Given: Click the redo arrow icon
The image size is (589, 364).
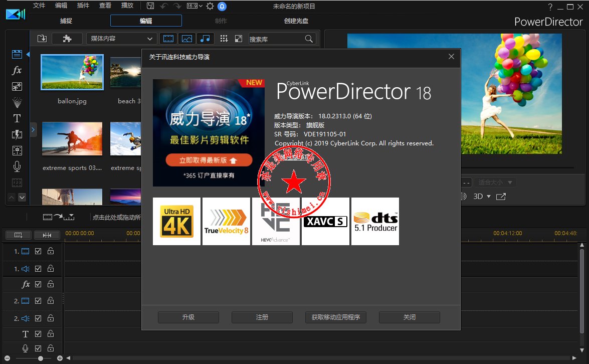Looking at the screenshot, I should tap(177, 6).
